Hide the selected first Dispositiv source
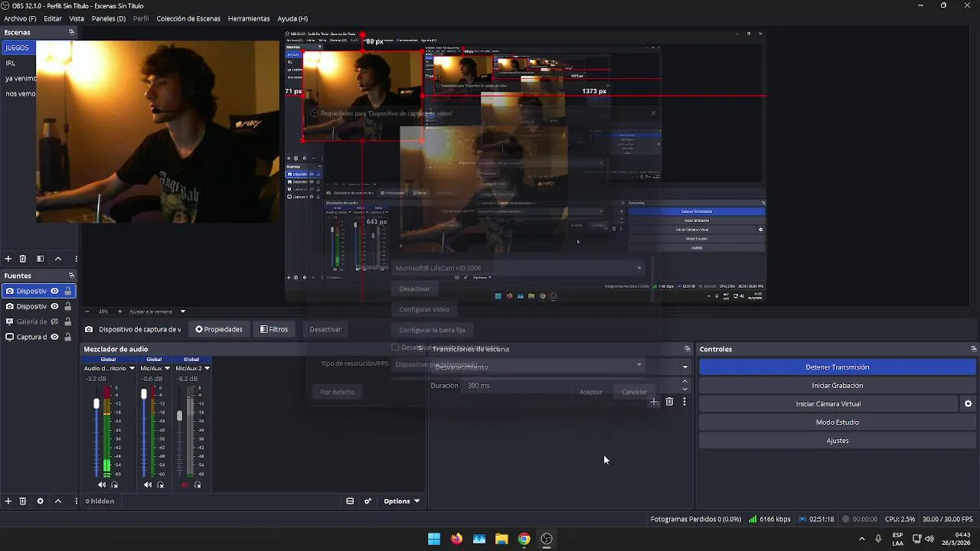 (54, 291)
